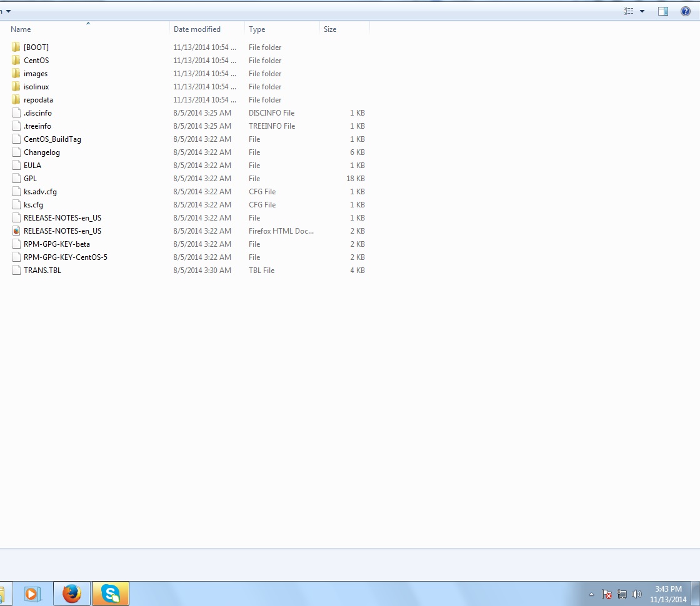This screenshot has width=700, height=606.
Task: Select the CentOS_BuildTag file icon
Action: point(16,139)
